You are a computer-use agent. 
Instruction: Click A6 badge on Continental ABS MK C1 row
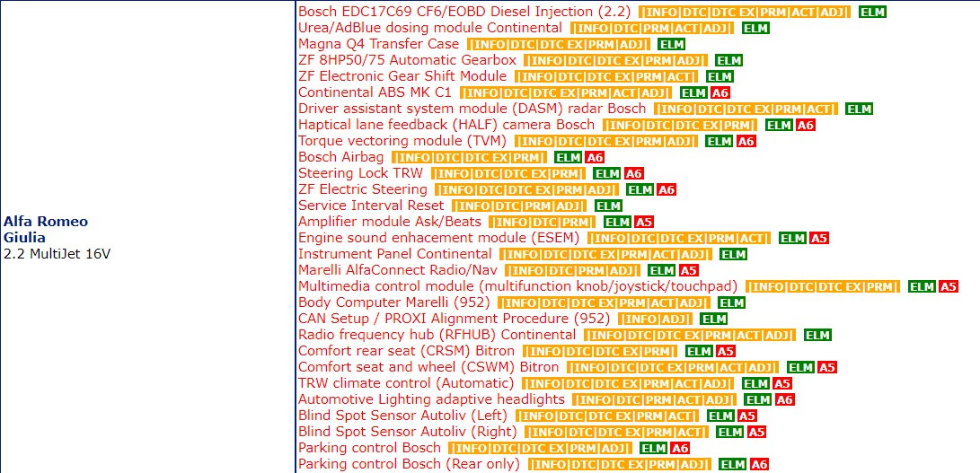point(720,93)
